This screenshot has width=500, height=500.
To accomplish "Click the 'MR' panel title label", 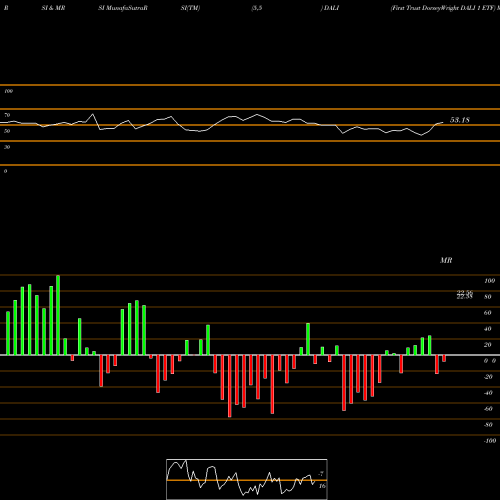I will click(446, 260).
